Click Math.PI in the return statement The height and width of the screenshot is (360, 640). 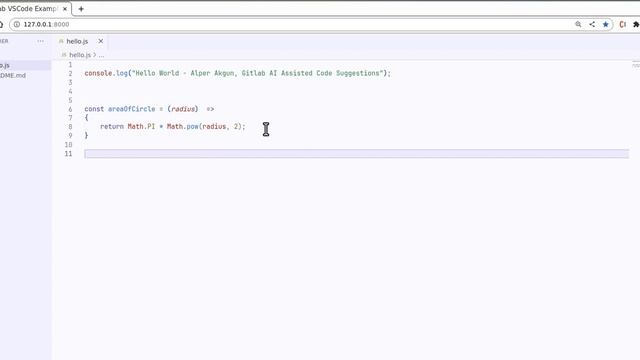[141, 127]
